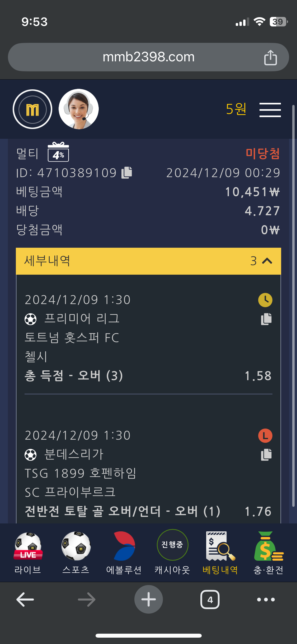
Task: Open customer support agent chat
Action: click(x=79, y=109)
